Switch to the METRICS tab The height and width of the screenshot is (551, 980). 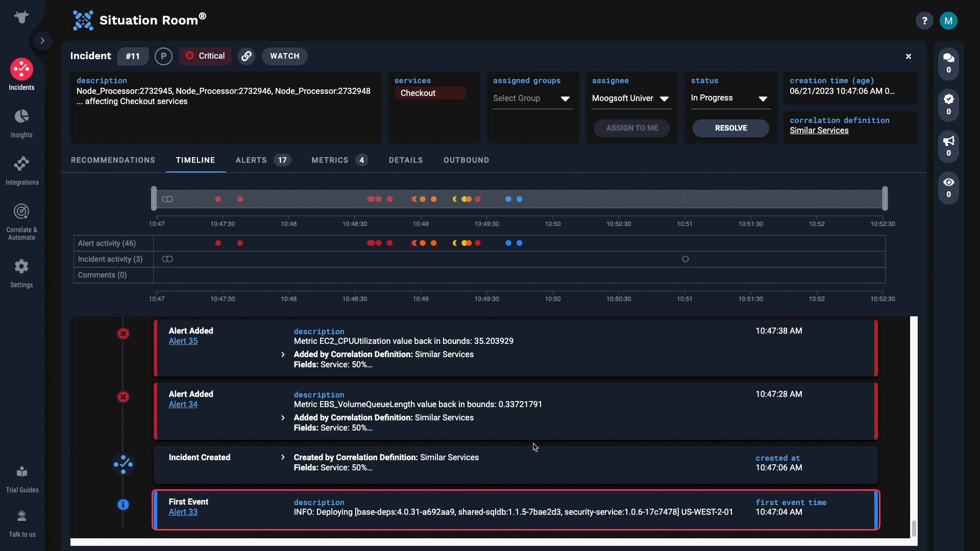point(339,160)
